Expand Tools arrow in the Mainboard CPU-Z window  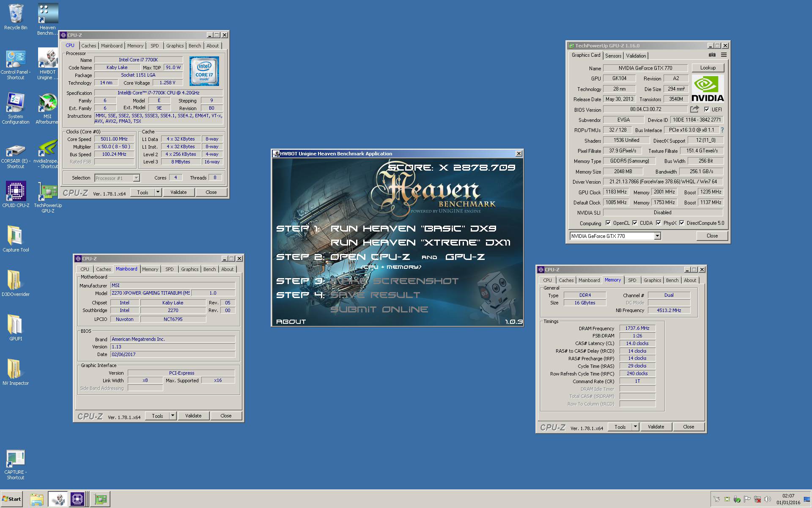pos(173,416)
